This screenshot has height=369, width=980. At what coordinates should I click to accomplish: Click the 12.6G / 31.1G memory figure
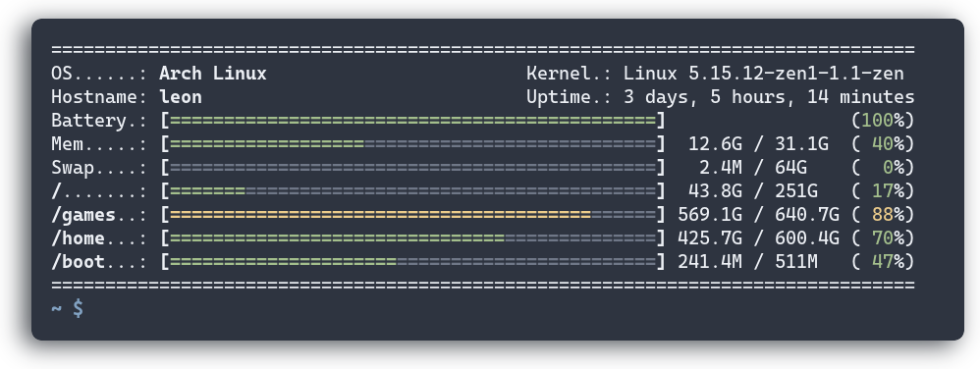pyautogui.click(x=758, y=143)
